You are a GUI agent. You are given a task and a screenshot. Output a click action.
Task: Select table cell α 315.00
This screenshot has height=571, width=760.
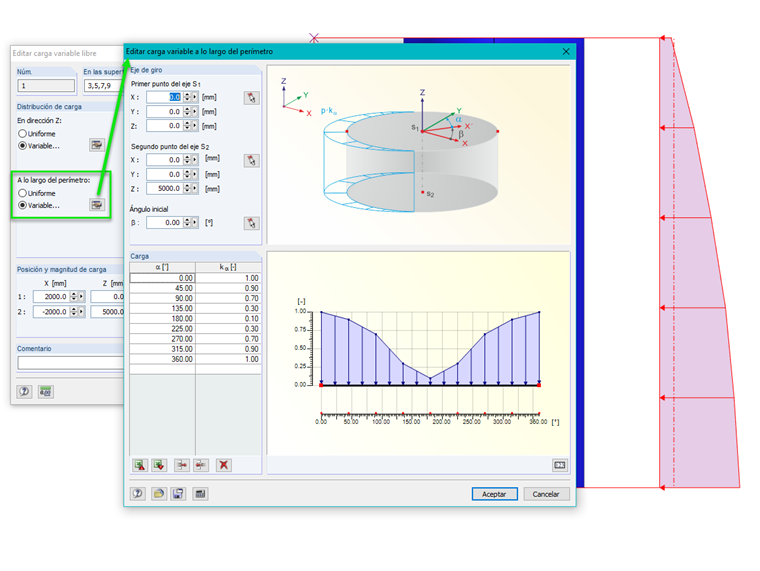(x=162, y=349)
